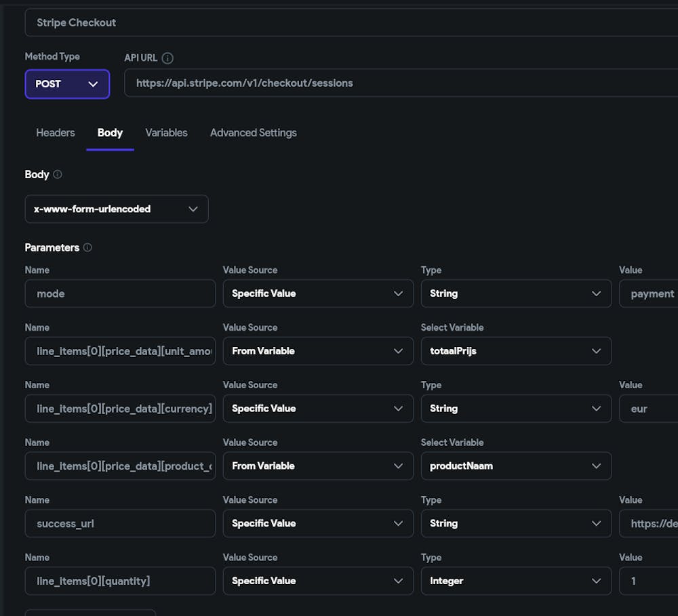Go to the Advanced Settings tab
This screenshot has height=616, width=678.
pyautogui.click(x=254, y=133)
